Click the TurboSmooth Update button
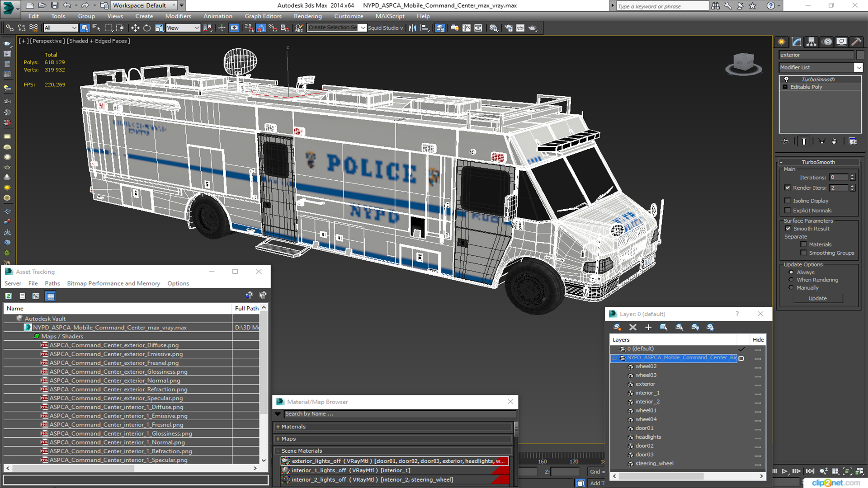This screenshot has width=868, height=488. point(817,298)
